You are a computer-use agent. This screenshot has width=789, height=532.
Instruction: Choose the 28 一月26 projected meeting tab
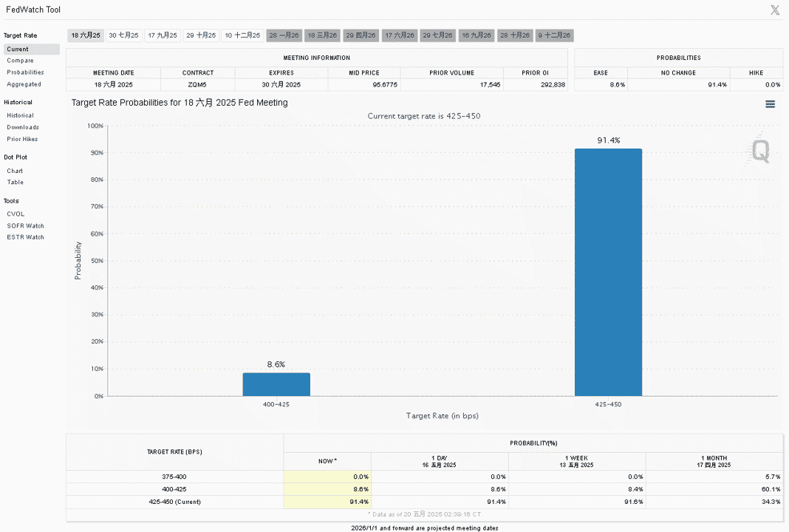pyautogui.click(x=284, y=35)
